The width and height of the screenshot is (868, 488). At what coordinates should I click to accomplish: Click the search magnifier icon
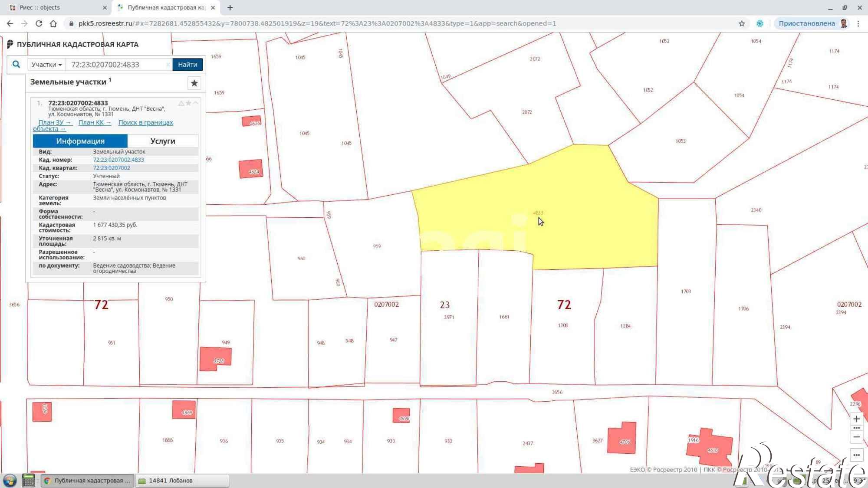pyautogui.click(x=16, y=64)
